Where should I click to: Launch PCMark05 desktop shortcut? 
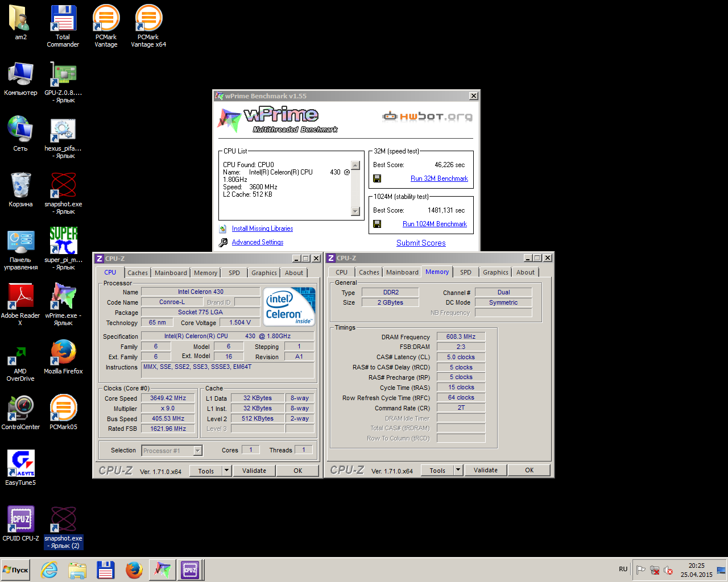click(x=63, y=412)
